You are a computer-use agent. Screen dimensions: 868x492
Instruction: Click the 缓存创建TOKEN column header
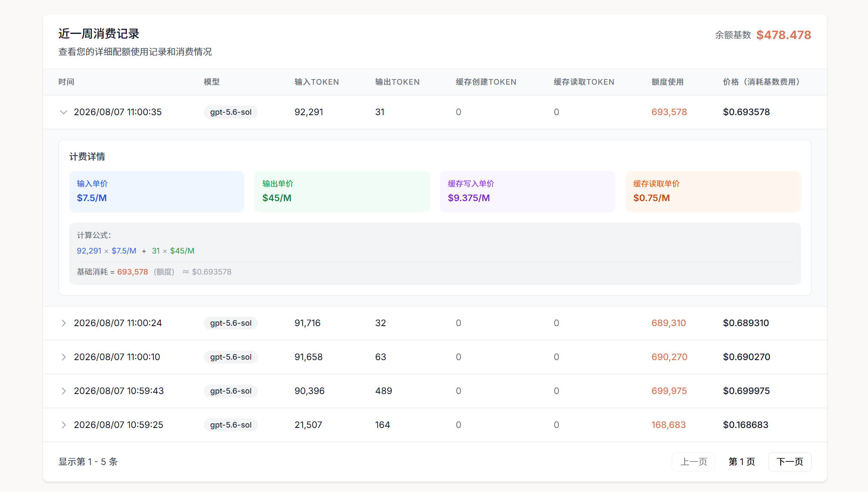pyautogui.click(x=486, y=82)
